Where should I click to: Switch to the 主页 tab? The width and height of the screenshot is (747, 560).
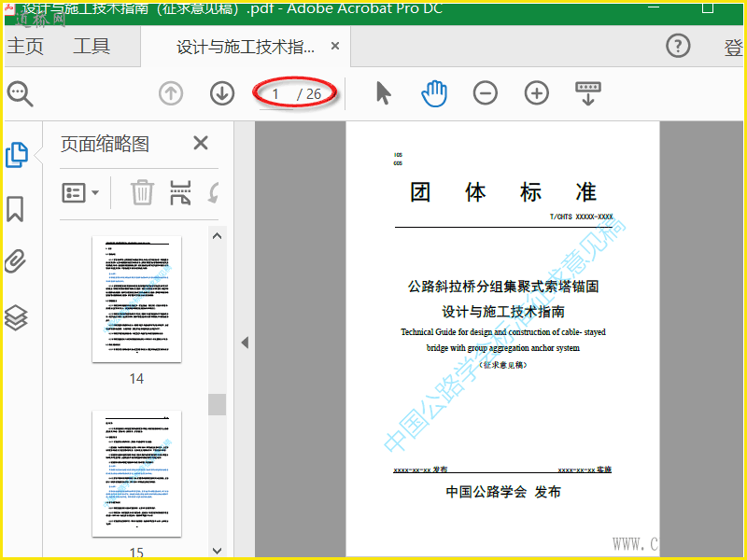coord(25,46)
